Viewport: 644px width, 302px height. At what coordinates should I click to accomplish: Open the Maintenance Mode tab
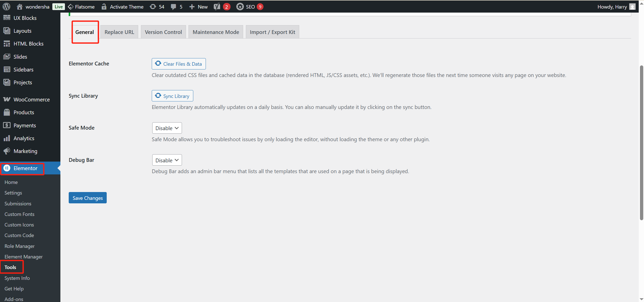point(215,32)
